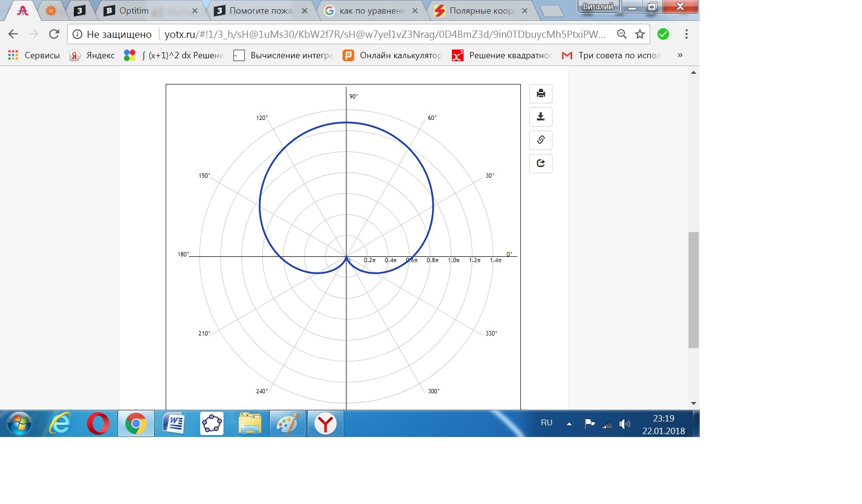Show hidden system tray icons
The image size is (862, 504).
point(569,424)
